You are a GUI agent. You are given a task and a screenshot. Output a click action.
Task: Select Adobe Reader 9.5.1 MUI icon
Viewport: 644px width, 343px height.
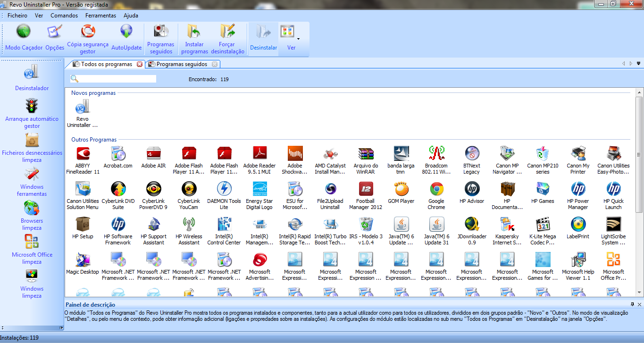pyautogui.click(x=259, y=160)
